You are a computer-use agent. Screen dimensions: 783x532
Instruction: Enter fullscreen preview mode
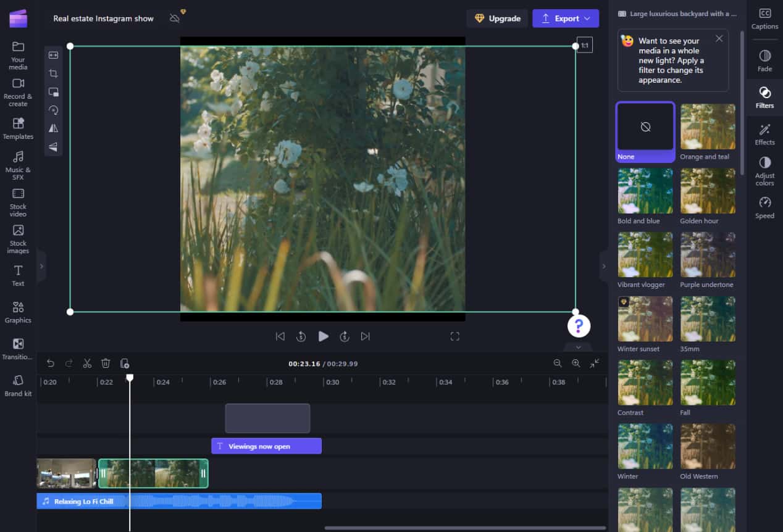[454, 336]
